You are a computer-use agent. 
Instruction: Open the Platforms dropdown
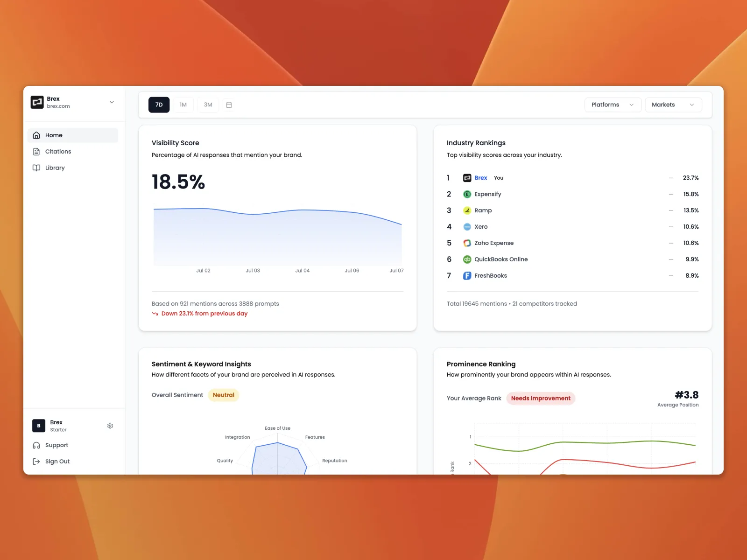[x=612, y=105]
